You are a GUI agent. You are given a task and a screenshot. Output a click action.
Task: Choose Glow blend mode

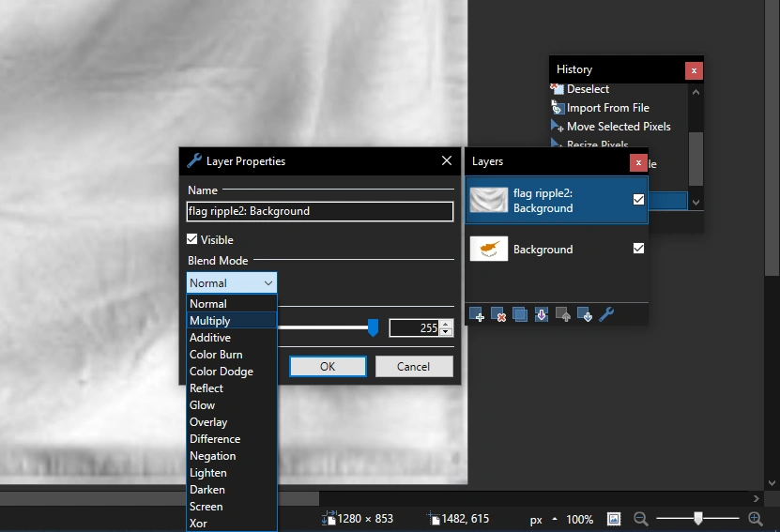tap(232, 405)
